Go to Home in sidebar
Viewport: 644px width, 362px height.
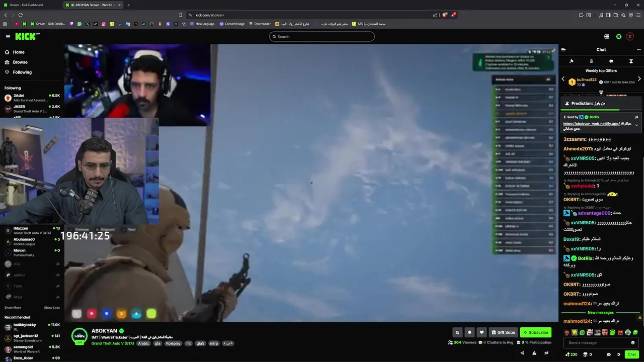click(18, 52)
